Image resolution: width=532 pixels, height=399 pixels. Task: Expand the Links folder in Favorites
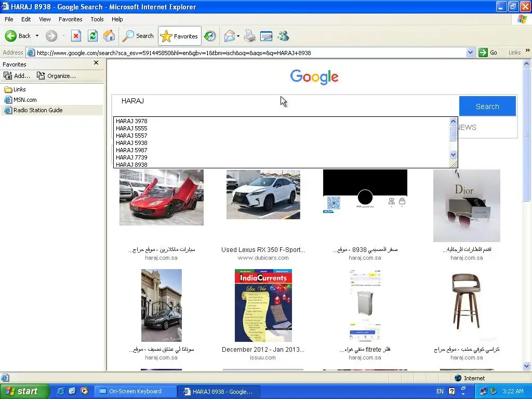pyautogui.click(x=15, y=89)
